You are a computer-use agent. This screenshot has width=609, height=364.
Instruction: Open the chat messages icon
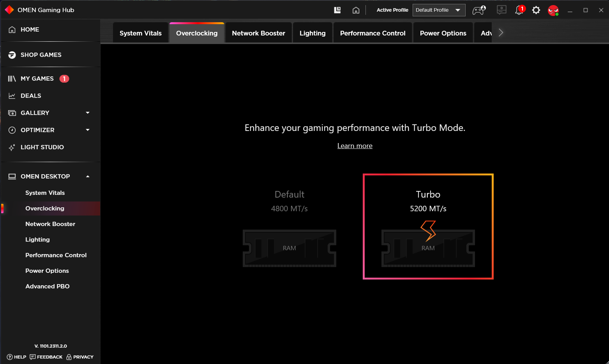[x=501, y=10]
